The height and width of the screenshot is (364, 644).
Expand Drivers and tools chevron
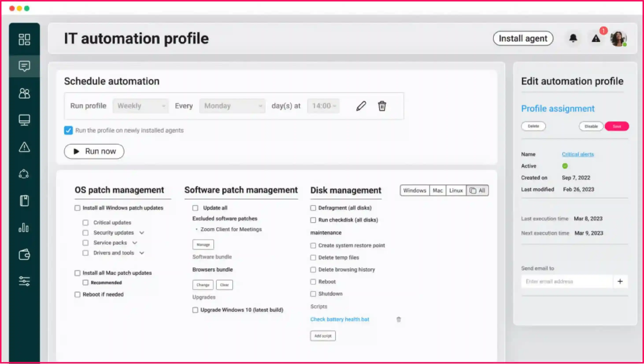click(x=142, y=253)
